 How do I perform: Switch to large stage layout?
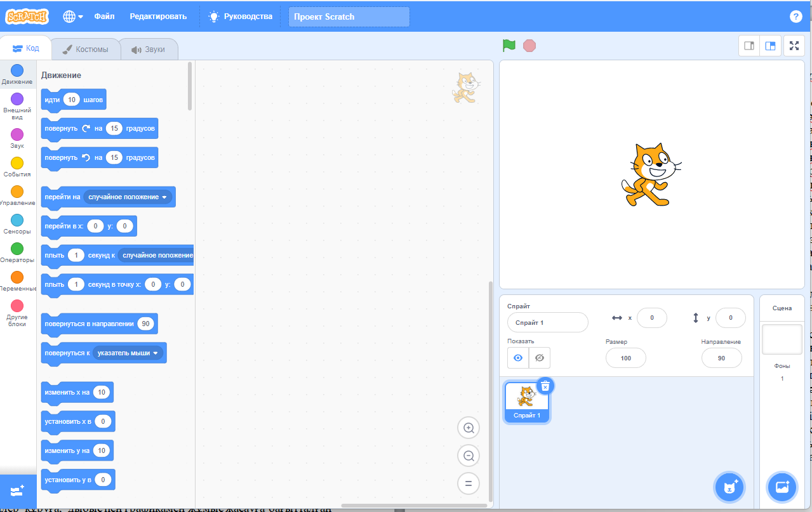pyautogui.click(x=770, y=46)
